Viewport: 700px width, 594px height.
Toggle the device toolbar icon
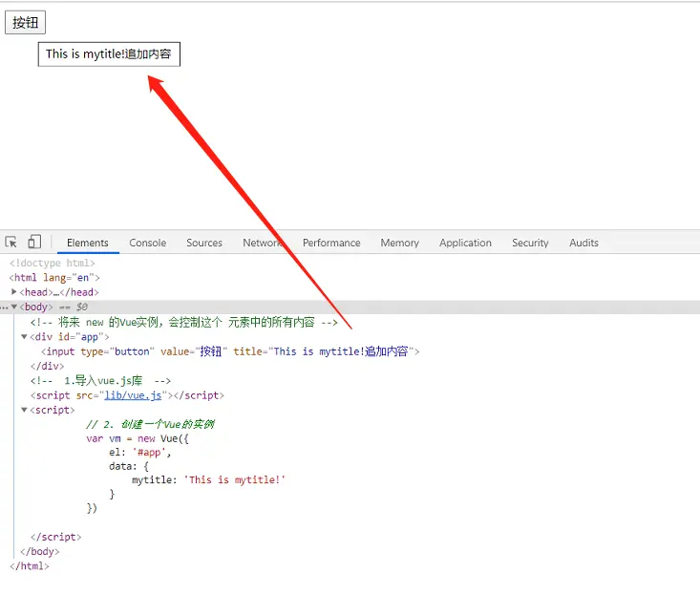click(x=34, y=242)
